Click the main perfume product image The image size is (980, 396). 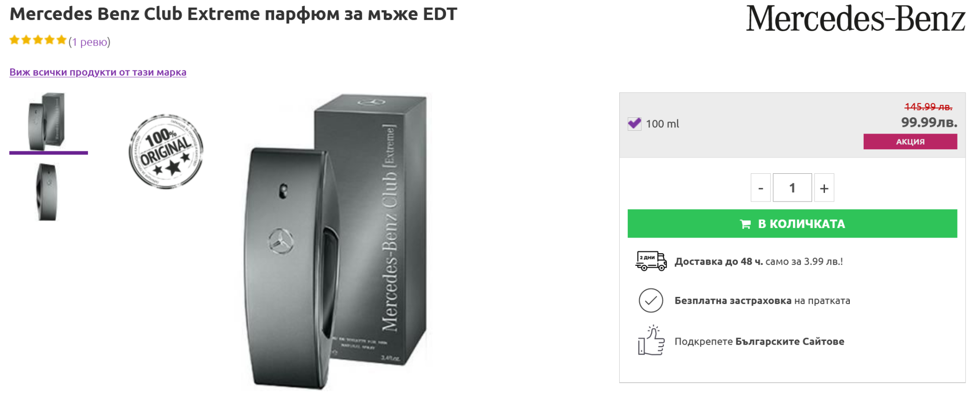pos(335,239)
